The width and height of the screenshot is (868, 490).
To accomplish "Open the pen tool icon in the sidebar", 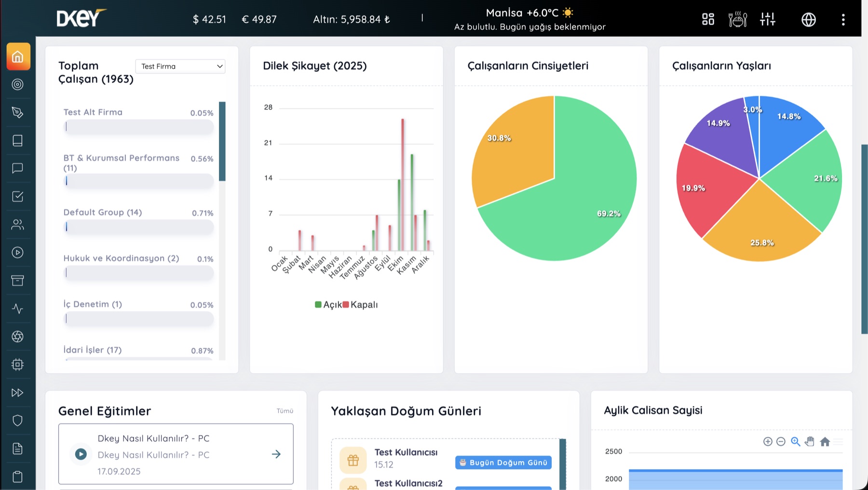I will pos(18,112).
